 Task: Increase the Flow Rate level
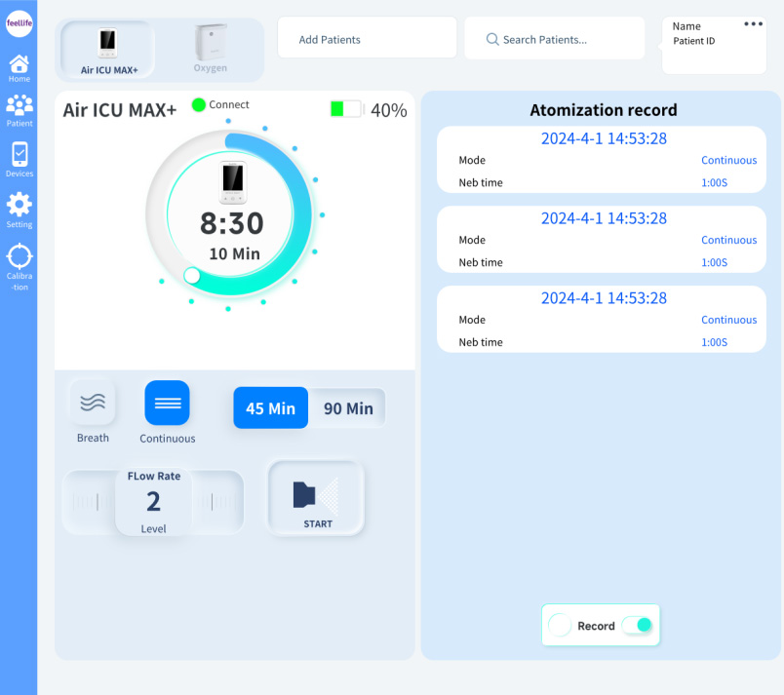217,502
